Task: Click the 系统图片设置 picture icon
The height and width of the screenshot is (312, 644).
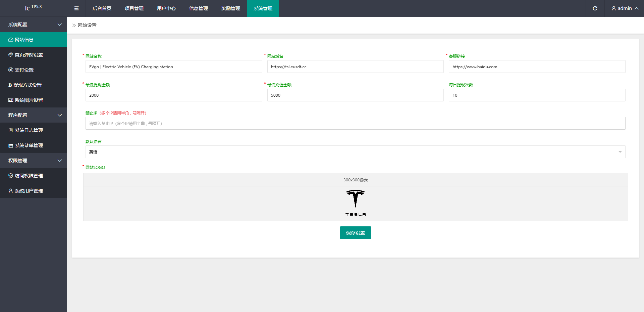Action: click(11, 100)
